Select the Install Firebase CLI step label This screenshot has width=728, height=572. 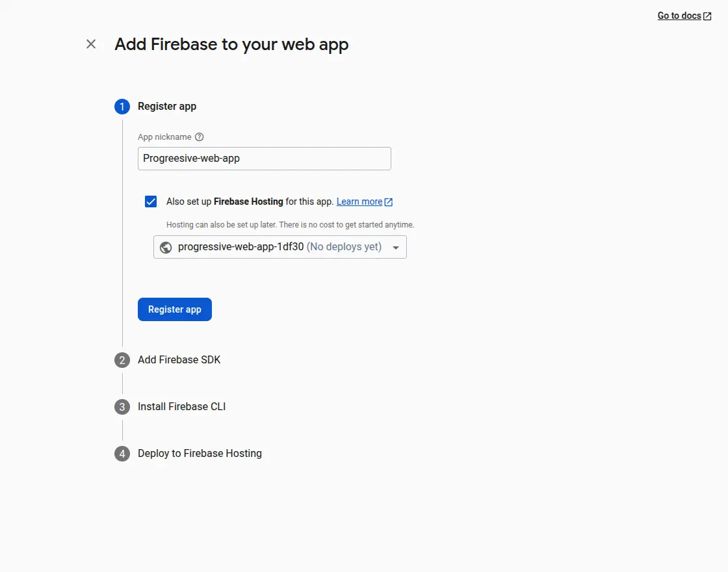(x=181, y=406)
